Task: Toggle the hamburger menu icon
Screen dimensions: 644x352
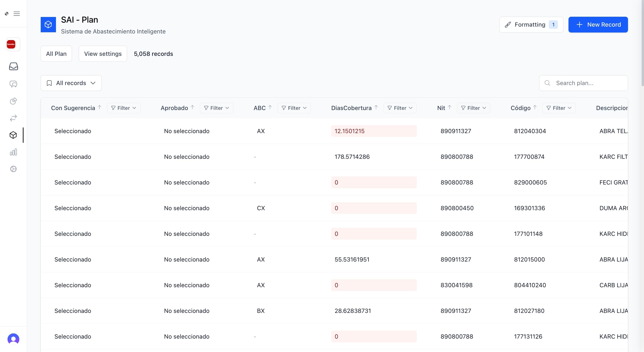Action: point(17,13)
